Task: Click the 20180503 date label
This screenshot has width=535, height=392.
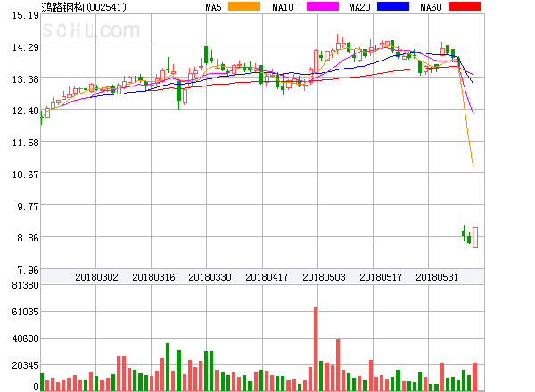Action: pyautogui.click(x=324, y=277)
